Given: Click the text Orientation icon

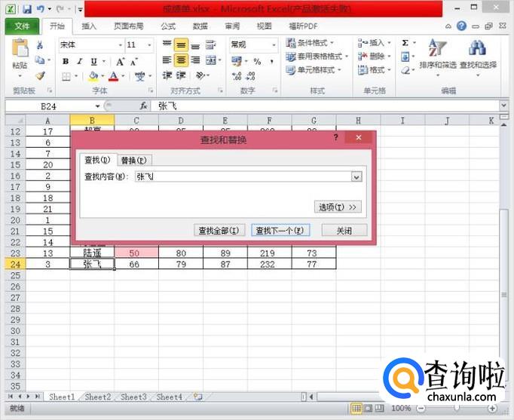Looking at the screenshot, I should tap(200, 75).
